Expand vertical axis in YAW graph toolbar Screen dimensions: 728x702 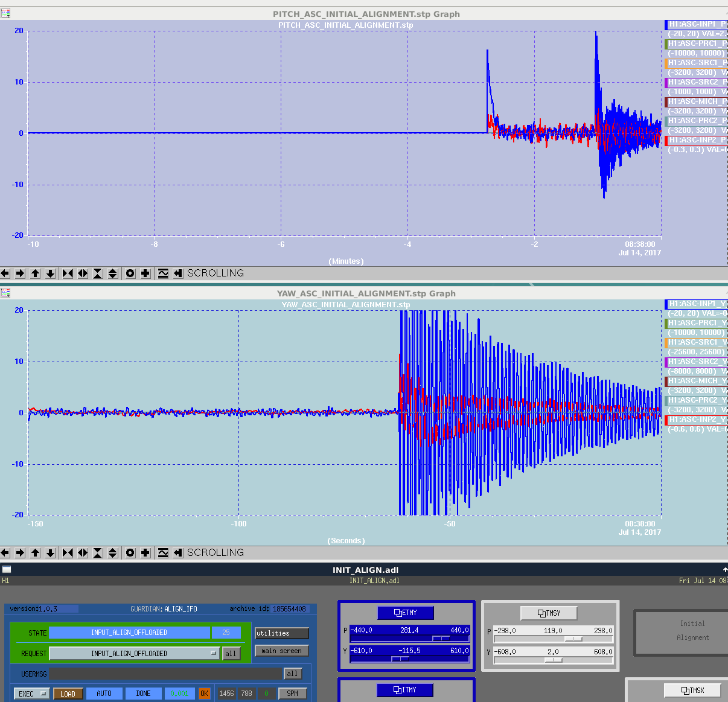point(113,553)
